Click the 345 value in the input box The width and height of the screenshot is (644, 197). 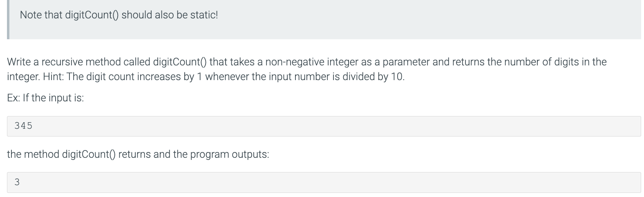[23, 126]
